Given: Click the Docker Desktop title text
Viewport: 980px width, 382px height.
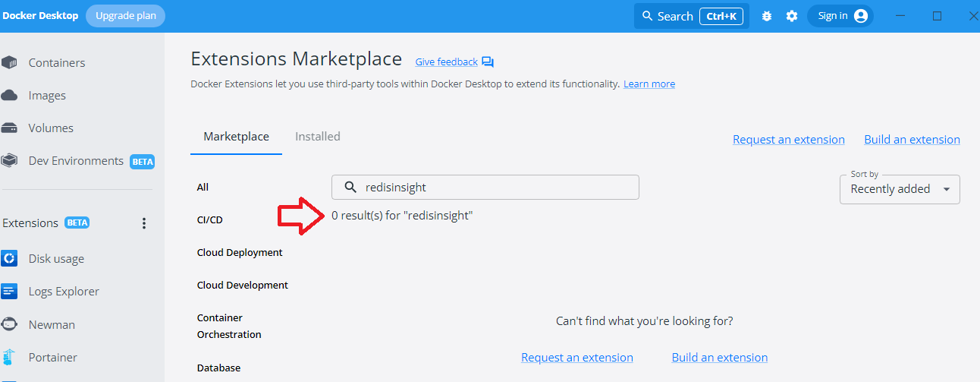Looking at the screenshot, I should point(40,16).
